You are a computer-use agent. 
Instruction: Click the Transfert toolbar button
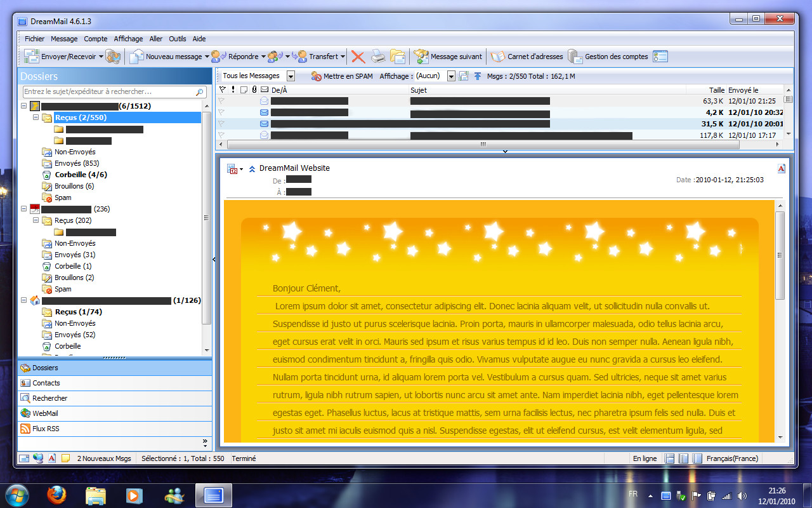point(315,57)
